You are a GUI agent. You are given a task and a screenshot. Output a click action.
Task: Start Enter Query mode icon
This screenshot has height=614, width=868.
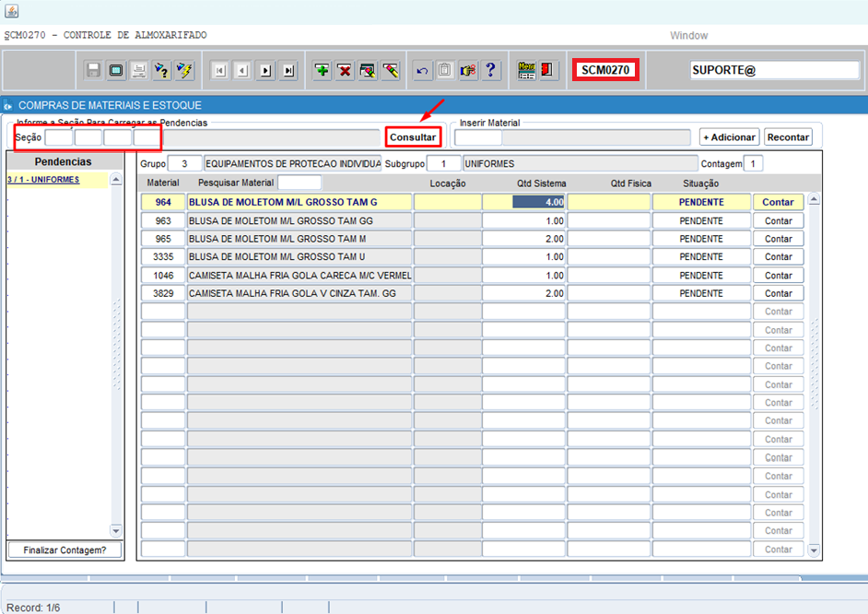tap(161, 70)
